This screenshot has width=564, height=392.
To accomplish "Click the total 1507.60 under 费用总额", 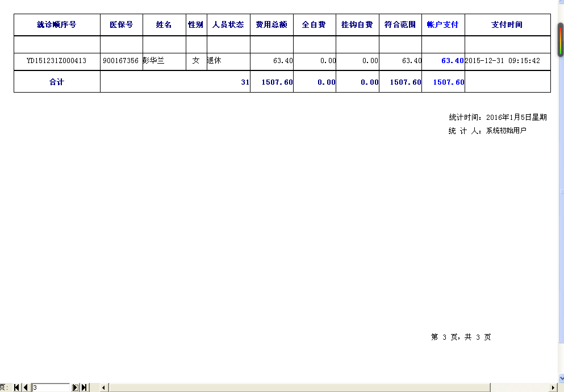I will pos(277,82).
